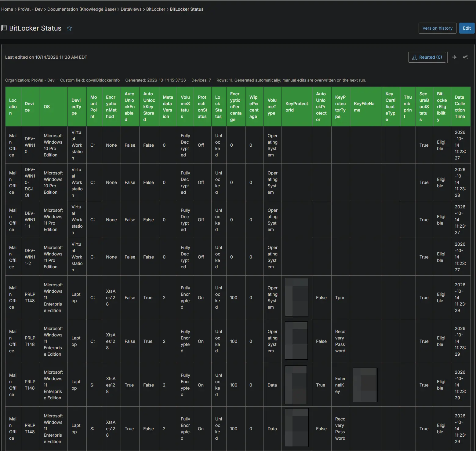Screen dimensions: 476x451
Task: Click the collapse width icon next to Related
Action: point(454,57)
